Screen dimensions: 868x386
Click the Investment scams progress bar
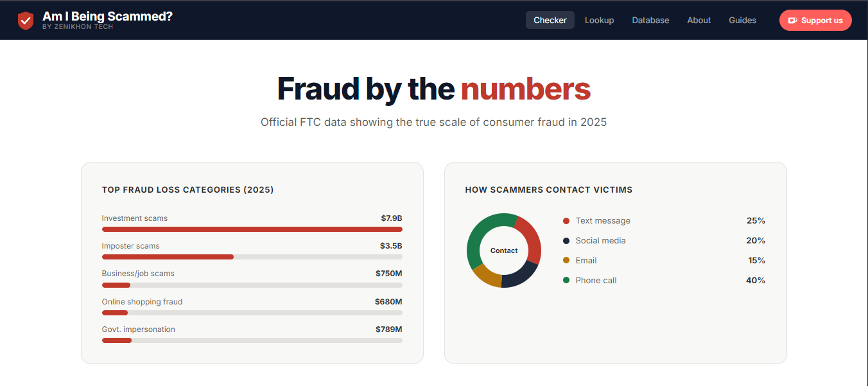[x=252, y=229]
